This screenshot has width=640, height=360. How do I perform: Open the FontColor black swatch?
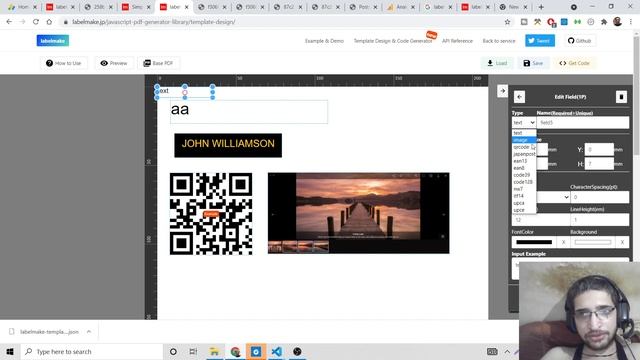point(534,242)
